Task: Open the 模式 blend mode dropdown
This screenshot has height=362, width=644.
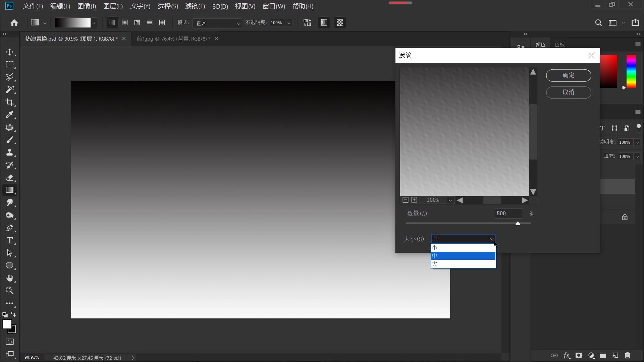Action: click(x=217, y=23)
